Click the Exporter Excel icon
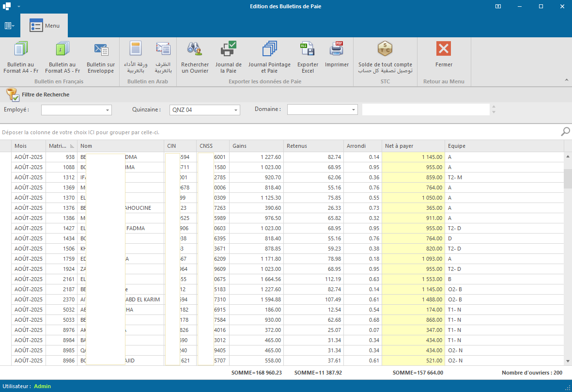 point(308,49)
